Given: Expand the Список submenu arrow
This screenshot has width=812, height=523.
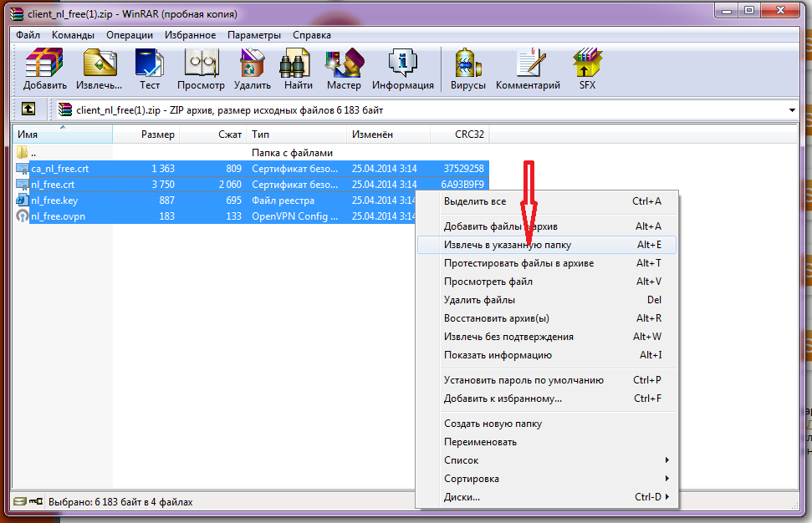Looking at the screenshot, I should (667, 460).
